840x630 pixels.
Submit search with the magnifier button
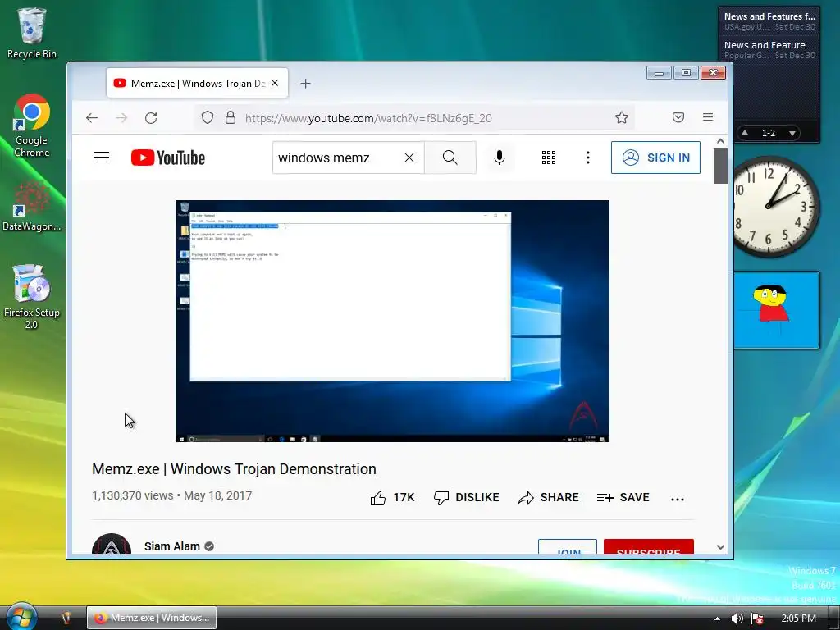pos(450,157)
